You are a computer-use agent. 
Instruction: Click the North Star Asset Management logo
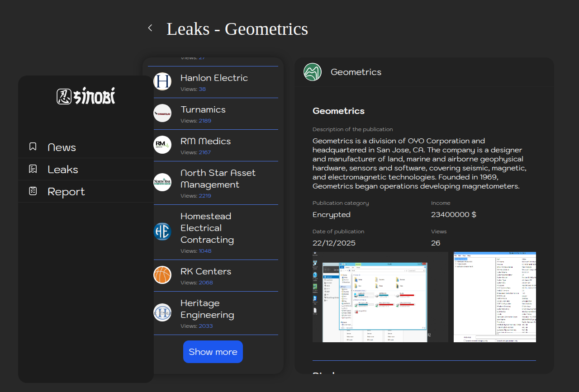(x=162, y=182)
